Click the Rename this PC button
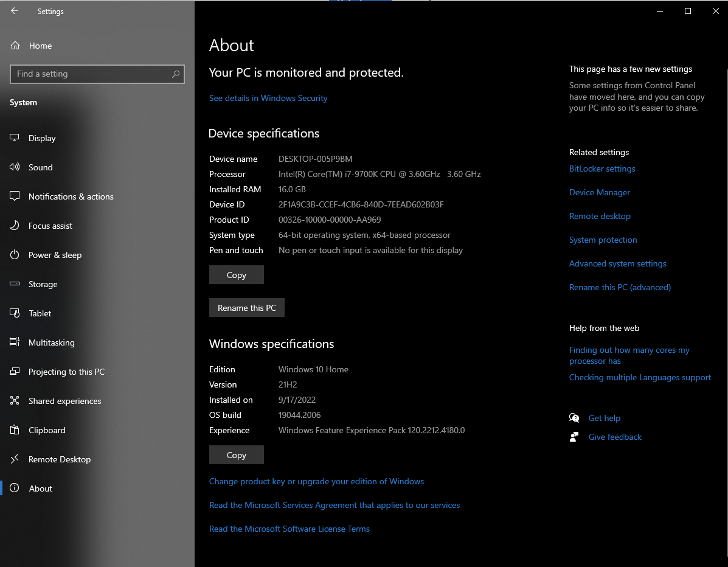The height and width of the screenshot is (567, 728). (246, 308)
